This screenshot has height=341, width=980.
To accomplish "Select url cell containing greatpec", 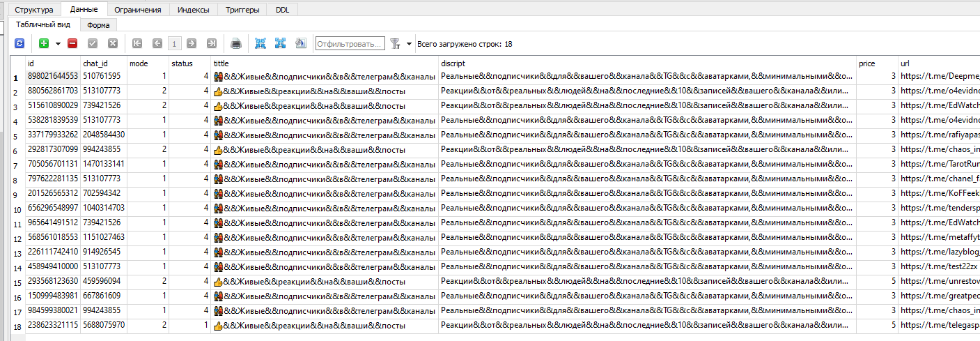I will click(x=939, y=296).
